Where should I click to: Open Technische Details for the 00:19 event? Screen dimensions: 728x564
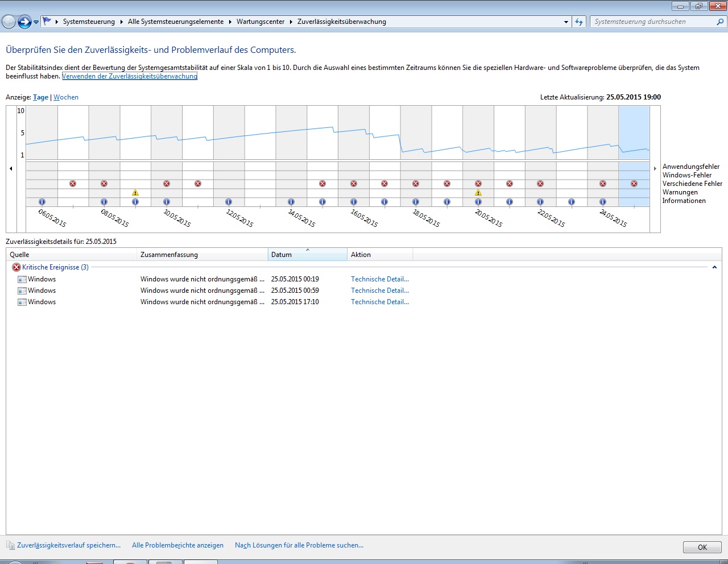[380, 279]
